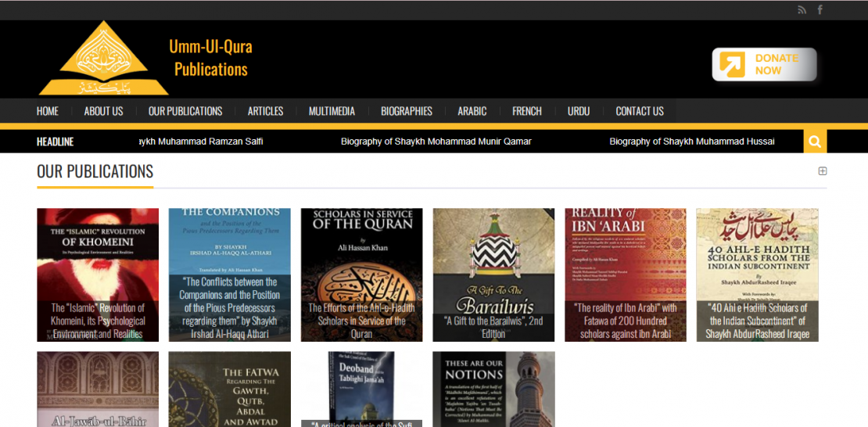Open the Deoband Tablighi Jama'ah book
The image size is (868, 427).
point(361,389)
